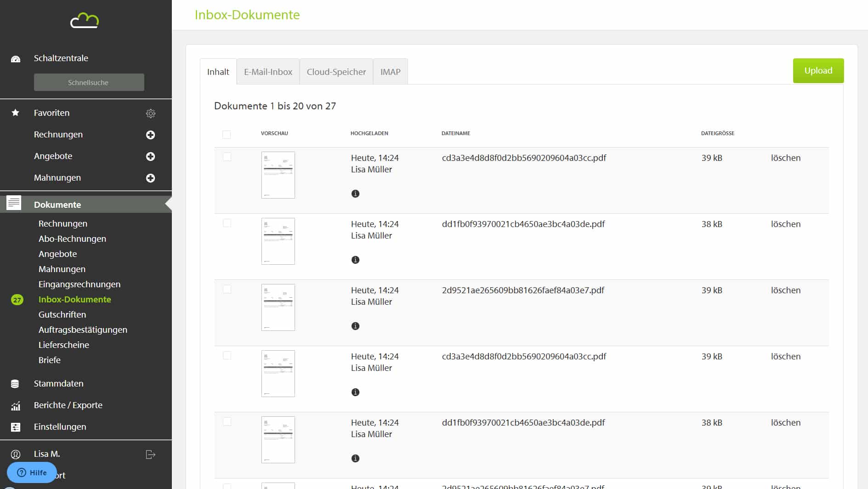Add new Angebote via plus icon
This screenshot has width=868, height=489.
150,156
